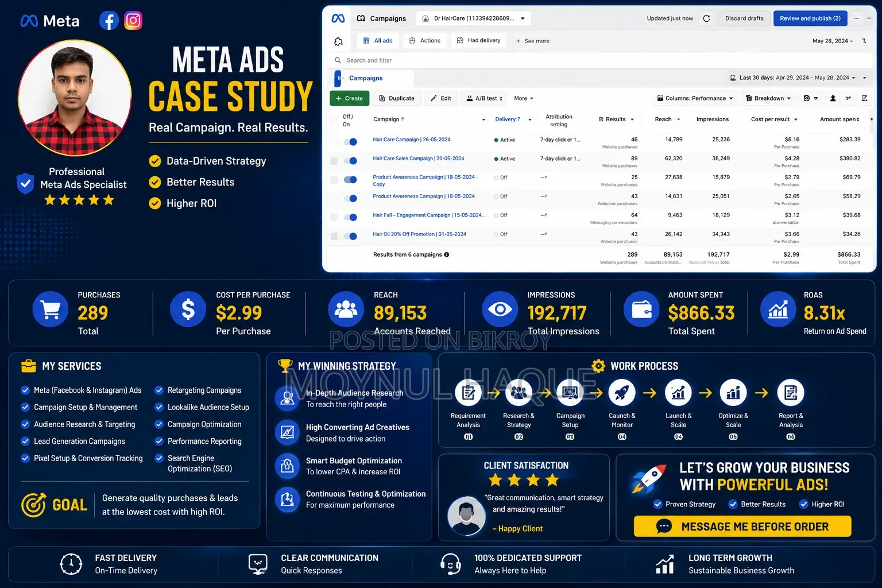Toggle off Hair Care Campaign 26-05-2024
882x588 pixels.
(x=350, y=142)
